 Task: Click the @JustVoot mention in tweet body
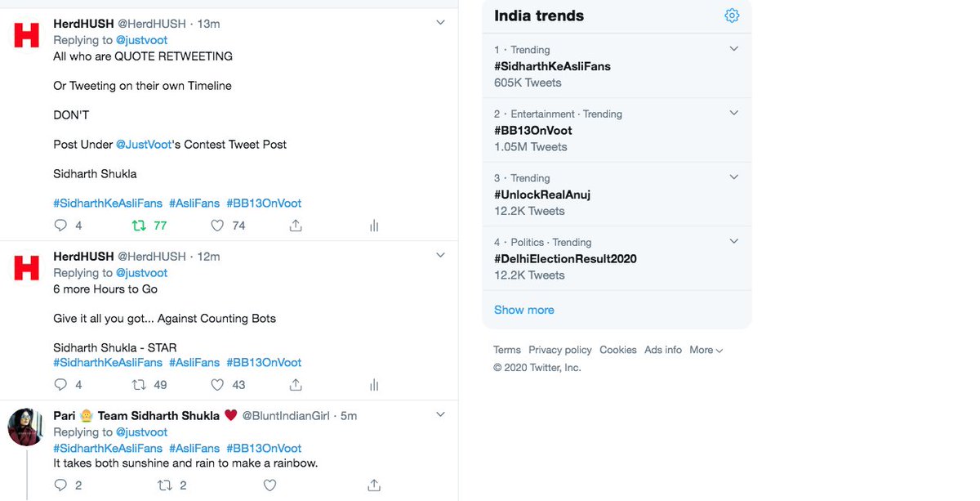click(x=144, y=145)
